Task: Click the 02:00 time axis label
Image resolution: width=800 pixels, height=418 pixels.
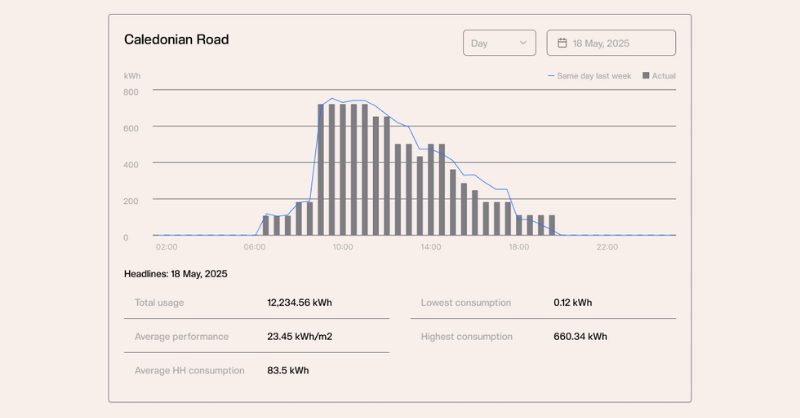Action: pos(166,246)
